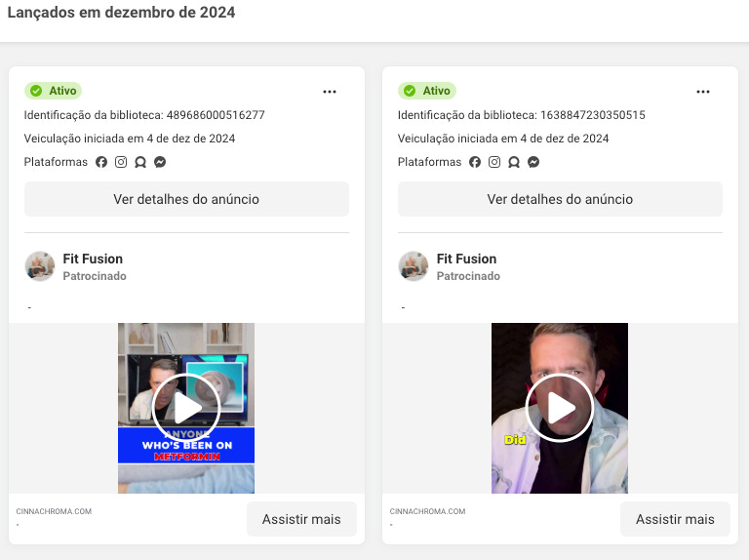Click 'Assistir mais' on ad 1638847230350515
Viewport: 749px width, 560px height.
pos(675,519)
